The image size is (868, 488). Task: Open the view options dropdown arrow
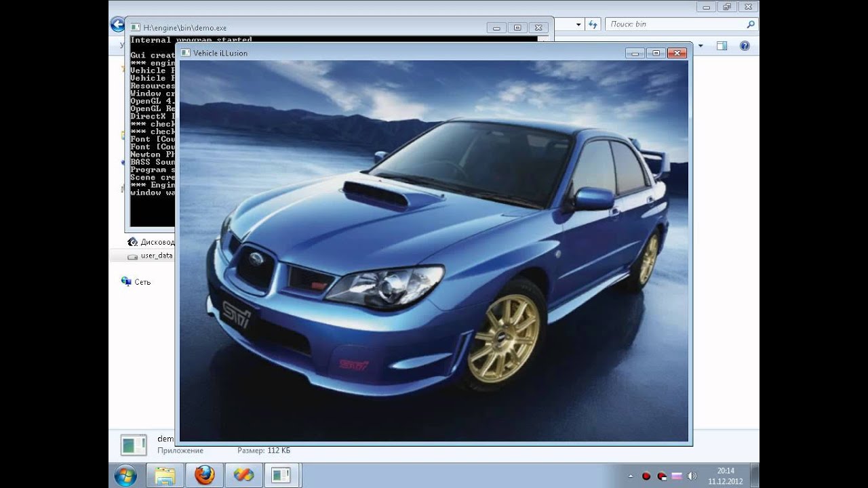pos(701,46)
